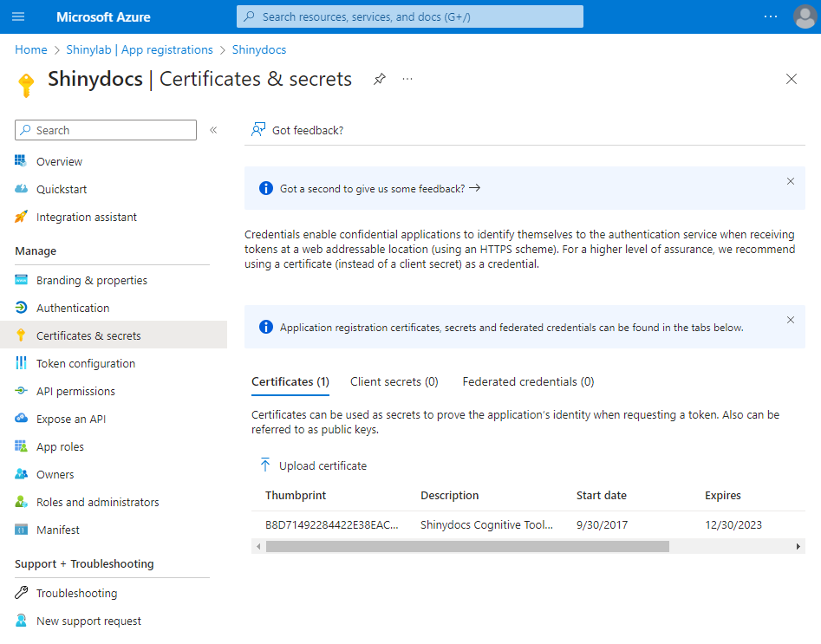The height and width of the screenshot is (644, 821).
Task: Focus the global search resources field
Action: (x=409, y=16)
